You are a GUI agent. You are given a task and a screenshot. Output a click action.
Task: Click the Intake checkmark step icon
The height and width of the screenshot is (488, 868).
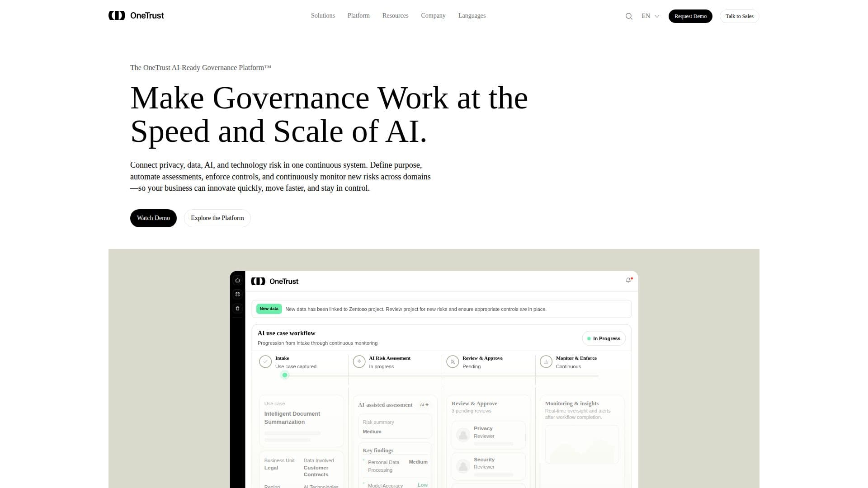[x=265, y=362]
